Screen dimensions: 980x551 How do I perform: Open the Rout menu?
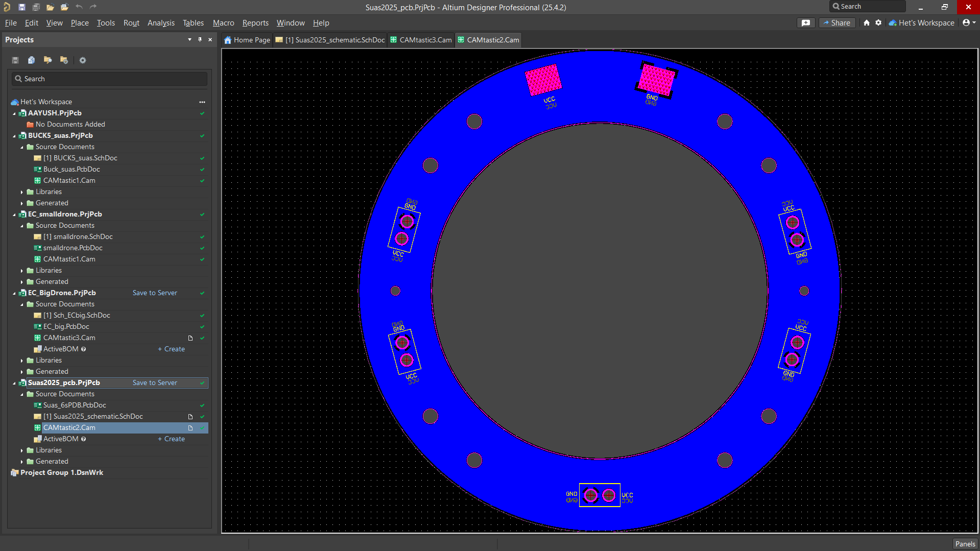click(x=131, y=22)
